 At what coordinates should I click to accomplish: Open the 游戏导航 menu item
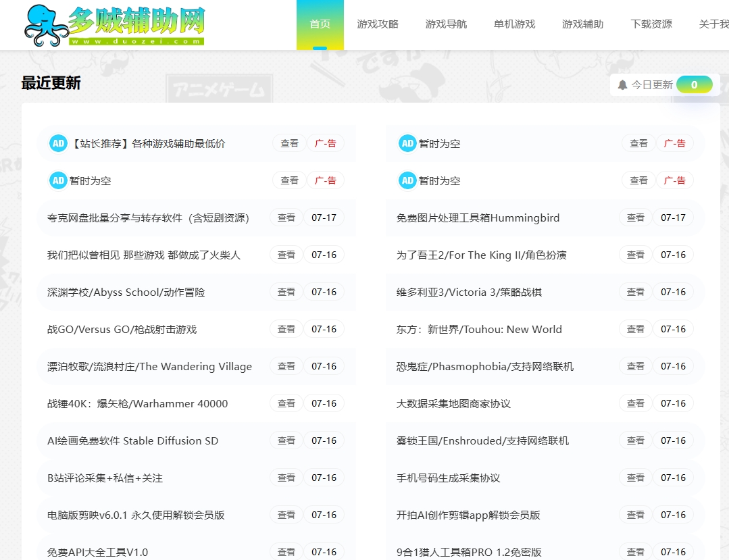click(x=446, y=24)
